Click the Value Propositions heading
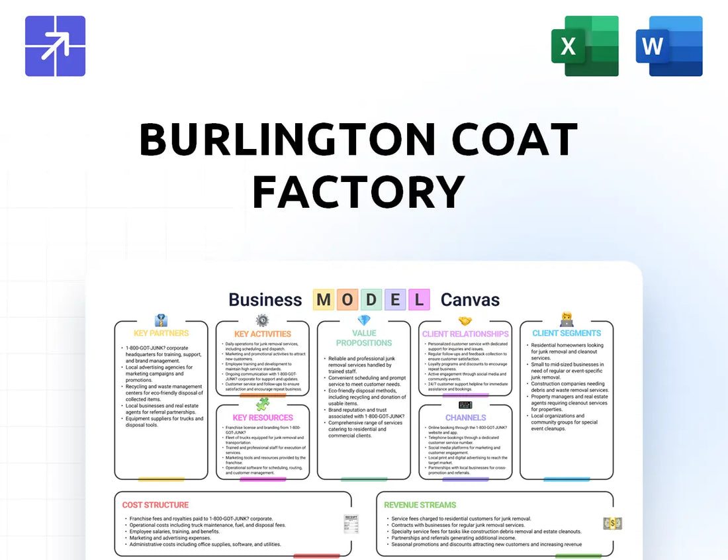Viewport: 728px width, 560px height. click(x=364, y=338)
